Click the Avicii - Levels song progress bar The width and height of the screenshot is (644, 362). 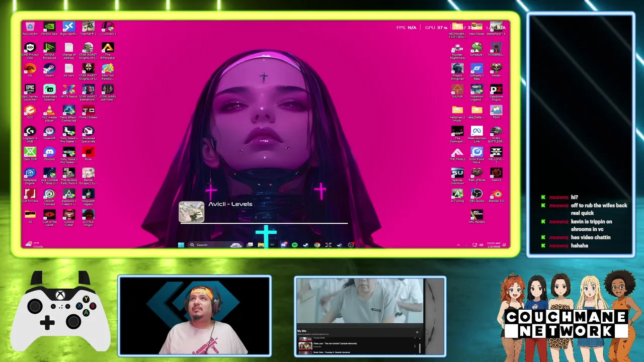(x=264, y=223)
